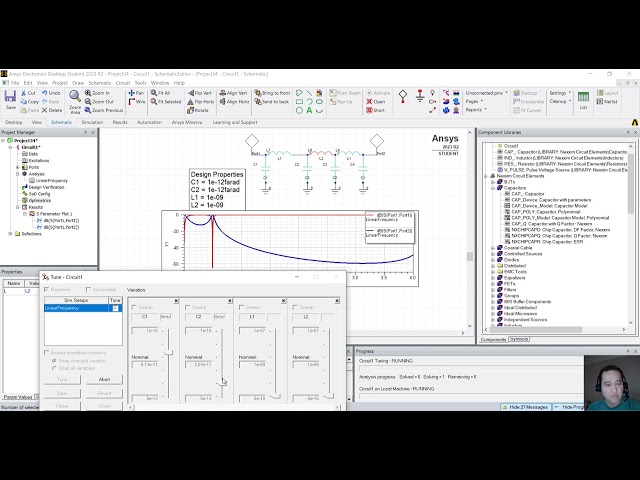Click the Cut scissors icon
Viewport: 640px width, 480px height.
click(24, 93)
